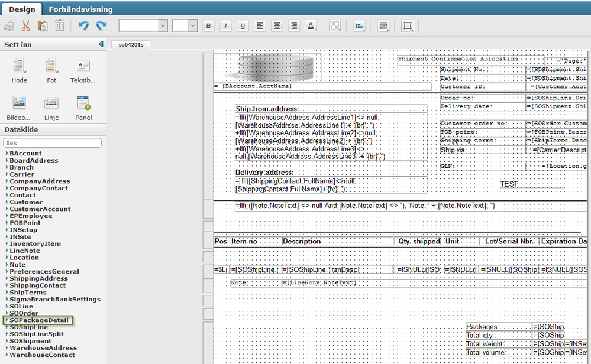The height and width of the screenshot is (364, 591).
Task: Click the Cut scissors icon
Action: [x=25, y=26]
